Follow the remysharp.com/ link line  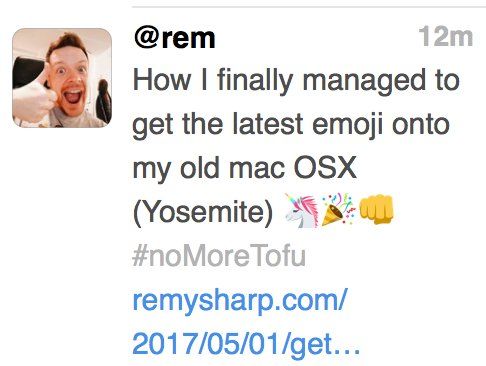coord(240,301)
